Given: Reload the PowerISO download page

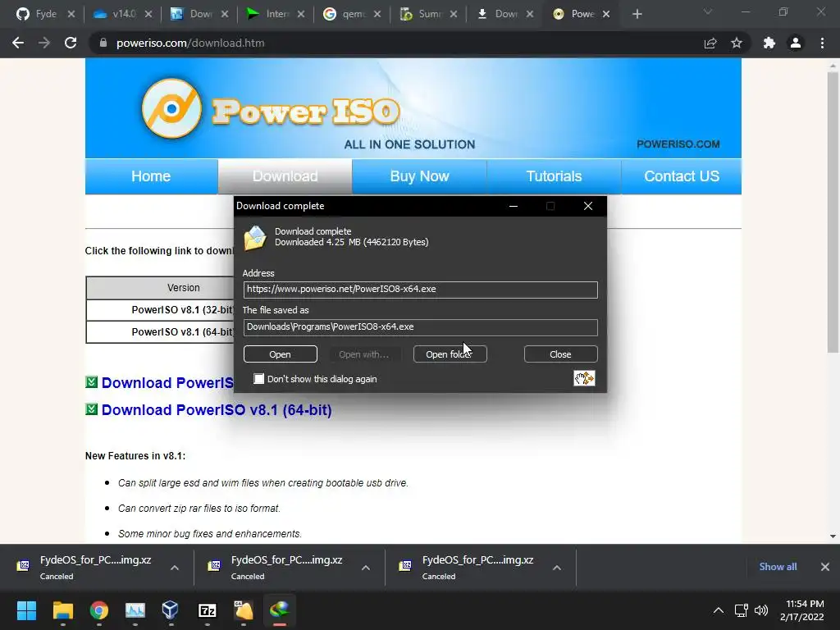Looking at the screenshot, I should [71, 43].
